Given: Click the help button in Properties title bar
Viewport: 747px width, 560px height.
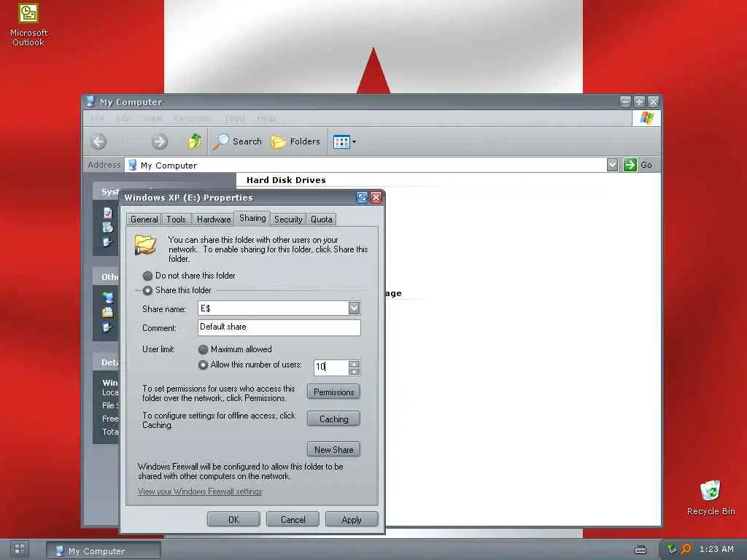Looking at the screenshot, I should [362, 197].
